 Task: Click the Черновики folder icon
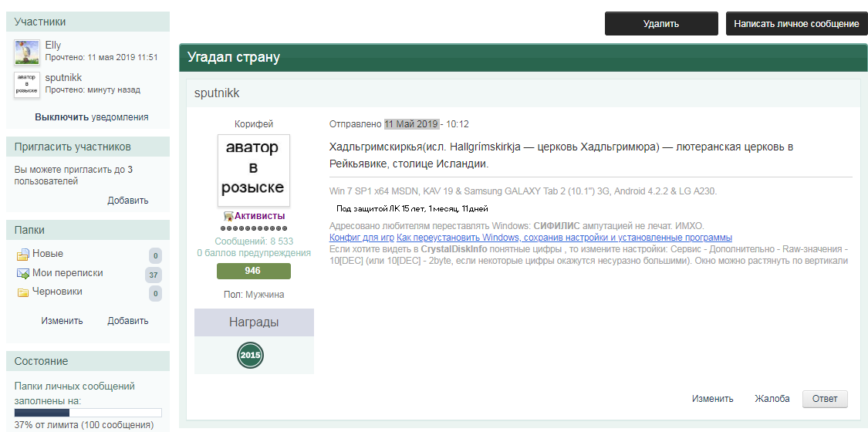(x=22, y=292)
